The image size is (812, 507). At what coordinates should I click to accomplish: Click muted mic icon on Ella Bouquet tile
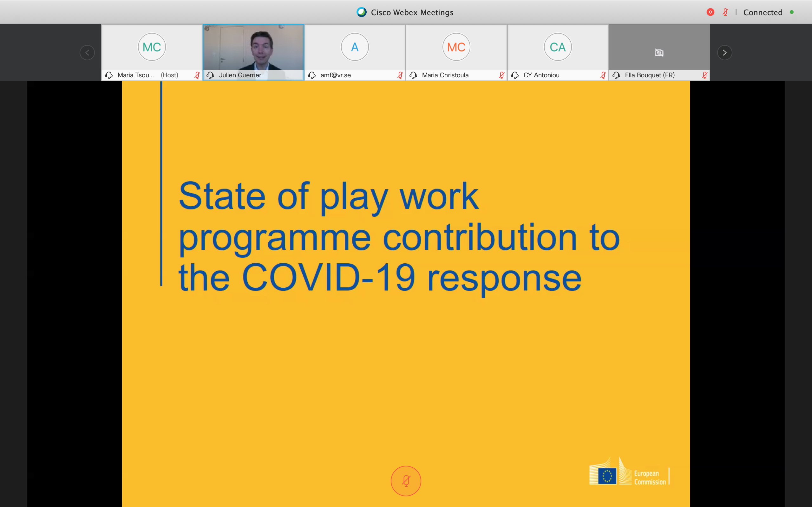(704, 75)
